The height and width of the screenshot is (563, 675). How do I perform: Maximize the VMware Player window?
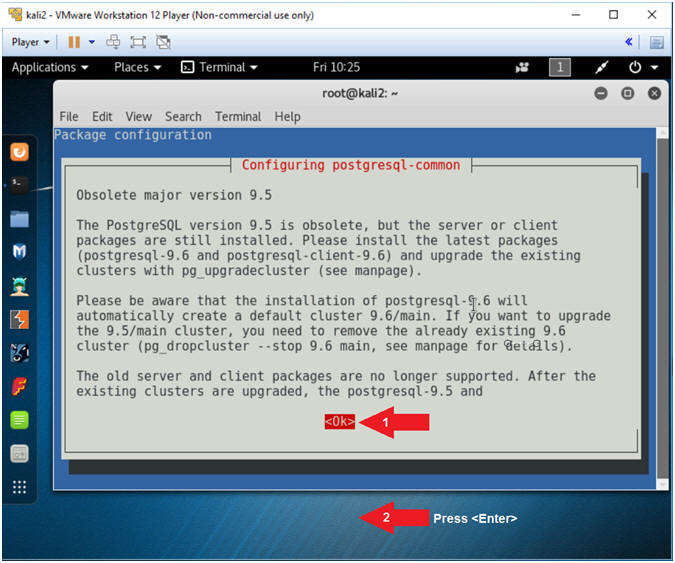tap(613, 15)
